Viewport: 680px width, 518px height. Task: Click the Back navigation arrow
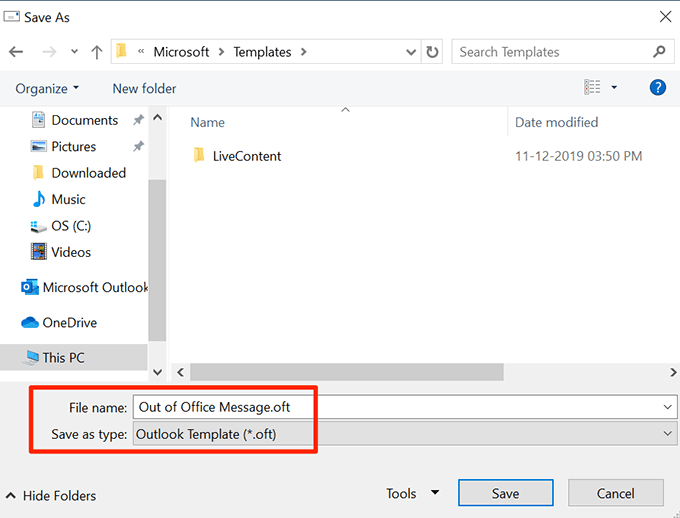pyautogui.click(x=16, y=52)
